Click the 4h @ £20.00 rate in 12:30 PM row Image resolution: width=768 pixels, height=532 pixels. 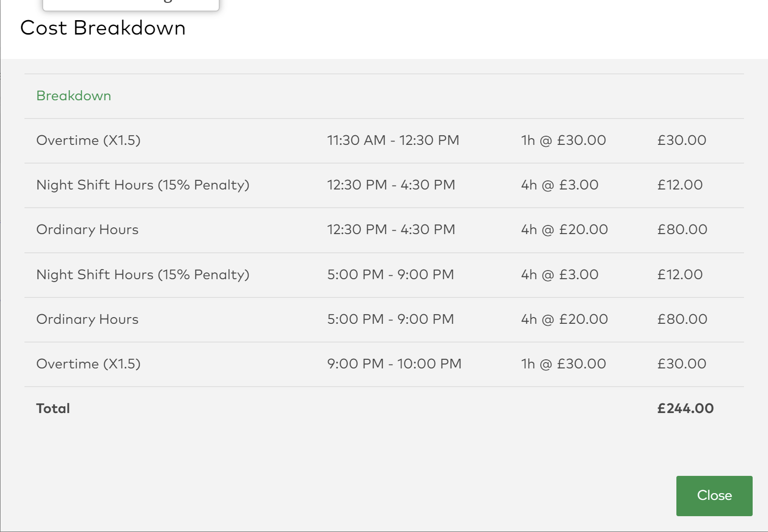[x=564, y=229]
